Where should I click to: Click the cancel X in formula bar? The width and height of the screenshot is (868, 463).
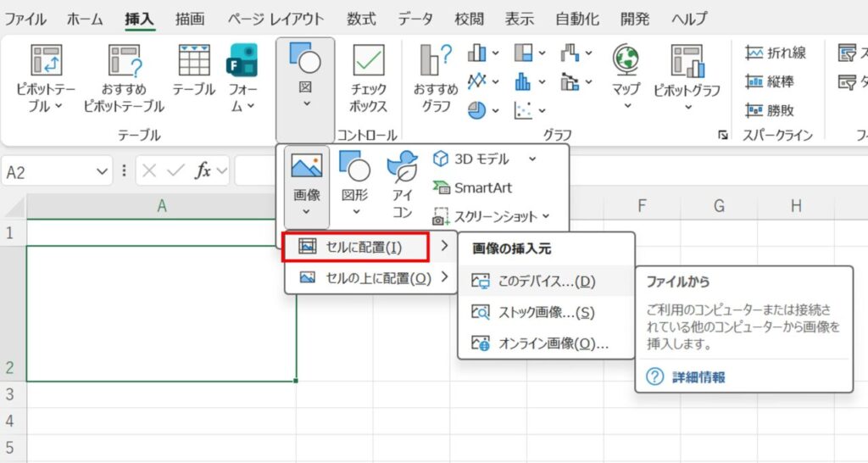tap(149, 171)
